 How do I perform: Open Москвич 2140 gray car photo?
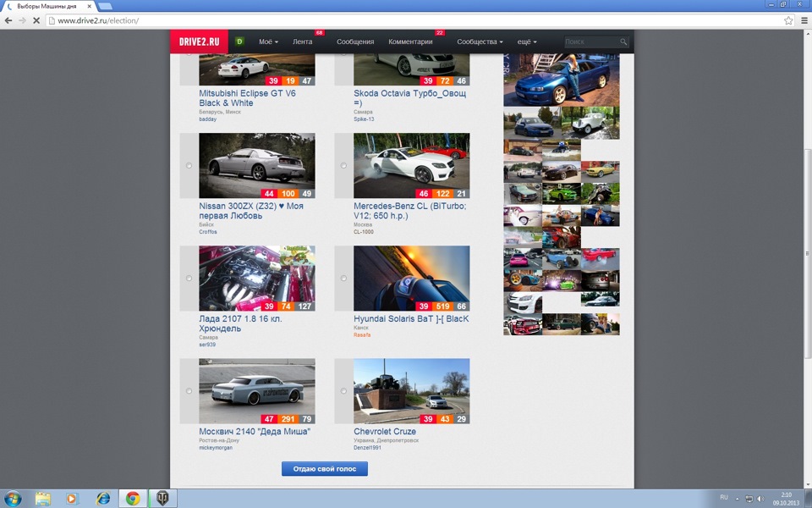[257, 391]
